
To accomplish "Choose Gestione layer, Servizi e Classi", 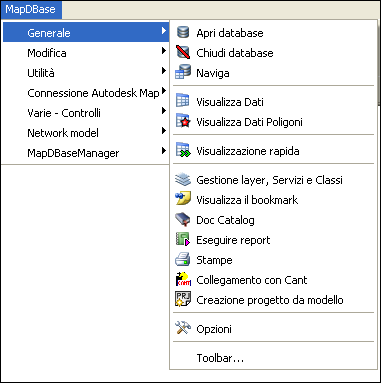I will (269, 180).
